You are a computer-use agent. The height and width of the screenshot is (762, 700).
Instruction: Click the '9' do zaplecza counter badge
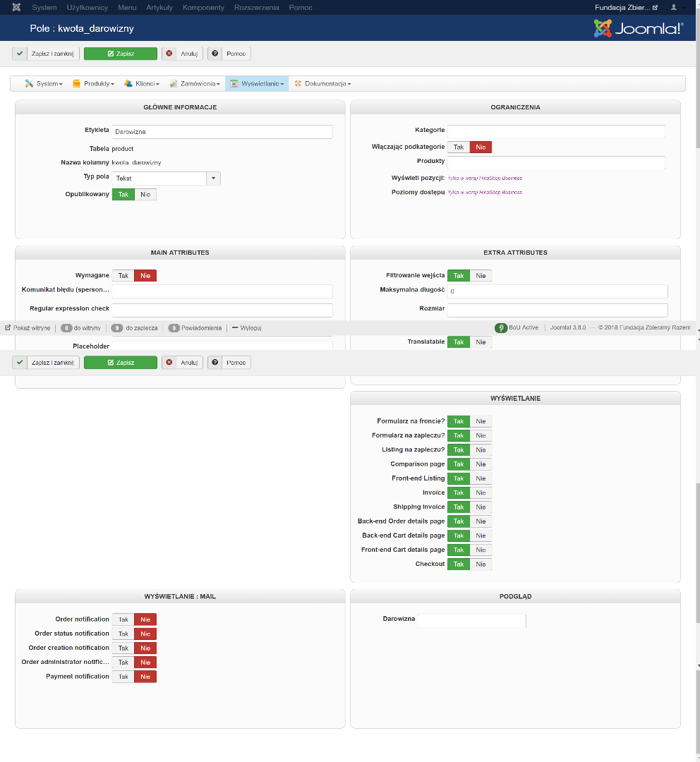(x=116, y=328)
